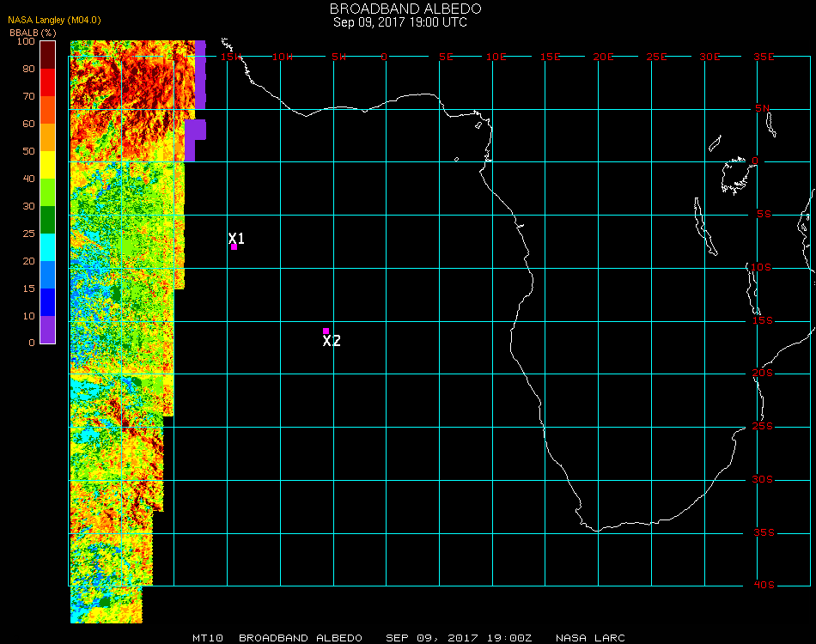Click the BROADBAND ALBEDO title

coord(405,9)
